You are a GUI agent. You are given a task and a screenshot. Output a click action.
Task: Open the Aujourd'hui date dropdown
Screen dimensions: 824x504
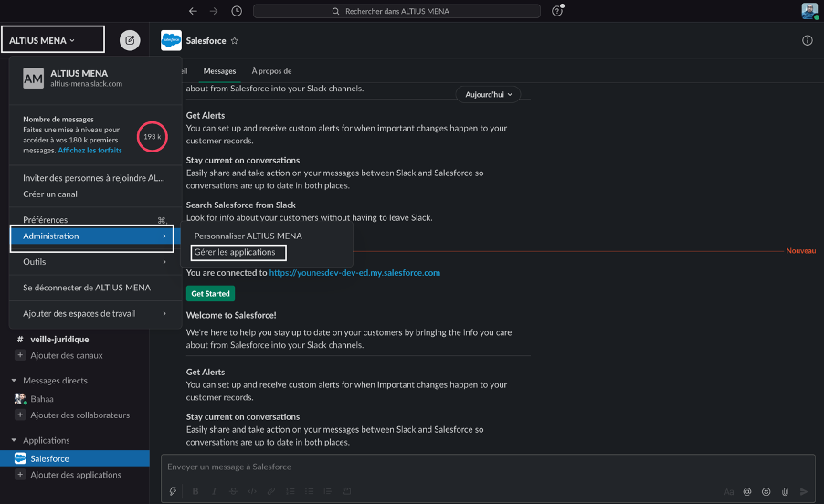[x=488, y=95]
